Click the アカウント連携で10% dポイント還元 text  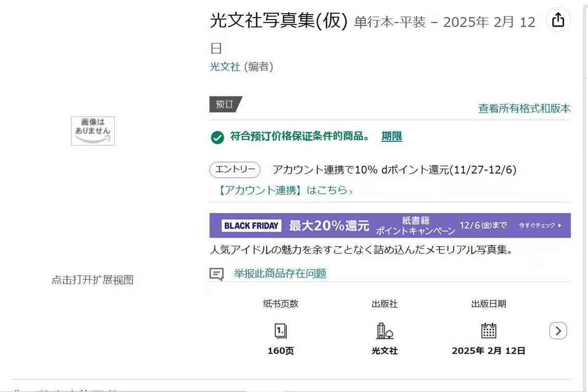tap(394, 170)
